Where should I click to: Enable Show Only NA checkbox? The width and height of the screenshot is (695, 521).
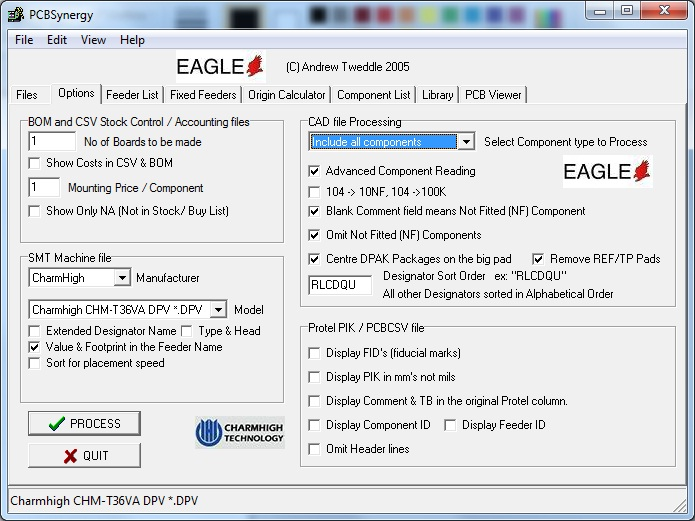(x=34, y=211)
